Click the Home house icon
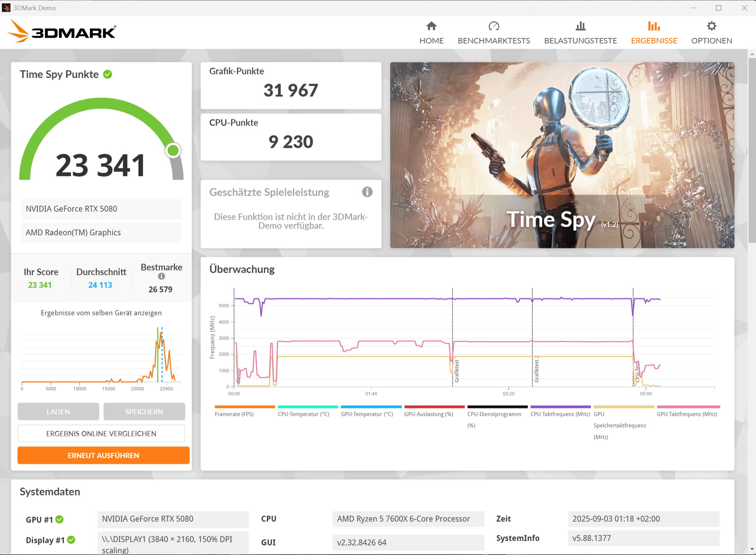 coord(431,26)
